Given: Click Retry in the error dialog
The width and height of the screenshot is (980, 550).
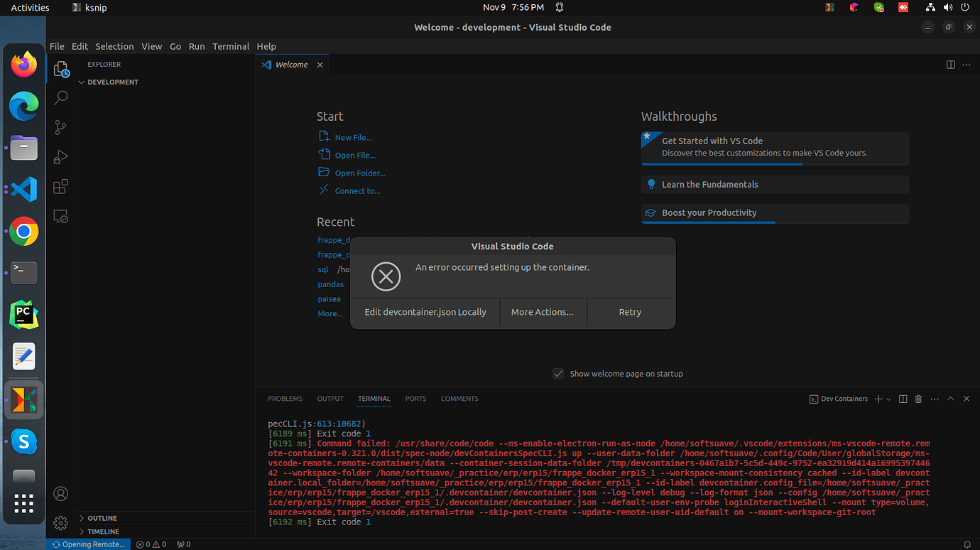Looking at the screenshot, I should pos(630,312).
